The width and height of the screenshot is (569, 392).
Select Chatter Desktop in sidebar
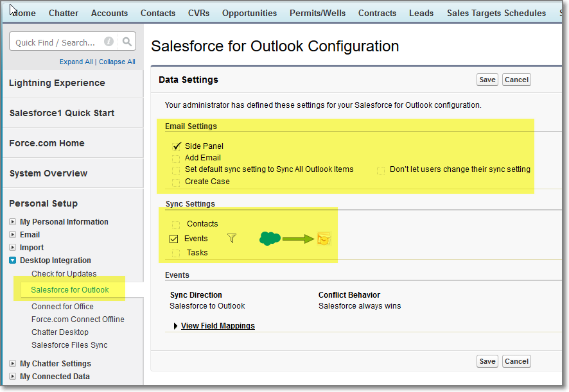point(60,332)
